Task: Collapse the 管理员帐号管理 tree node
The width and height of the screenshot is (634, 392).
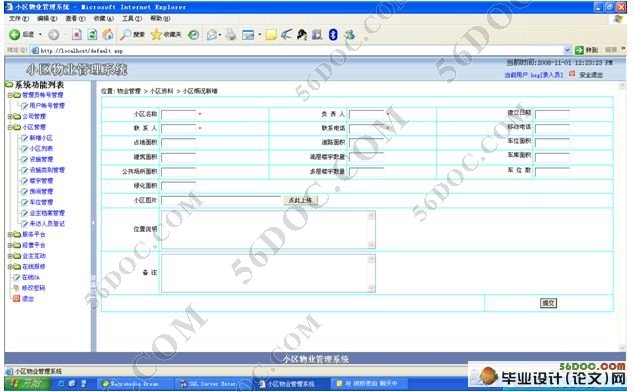Action: coord(10,95)
